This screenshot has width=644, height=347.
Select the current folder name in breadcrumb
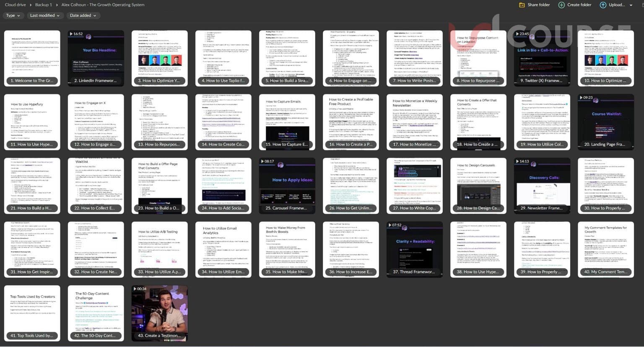(x=103, y=5)
